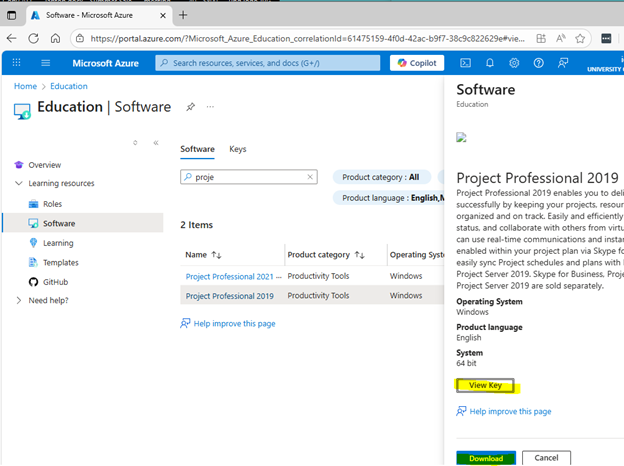The height and width of the screenshot is (466, 624).
Task: Switch to the Keys tab
Action: 238,149
